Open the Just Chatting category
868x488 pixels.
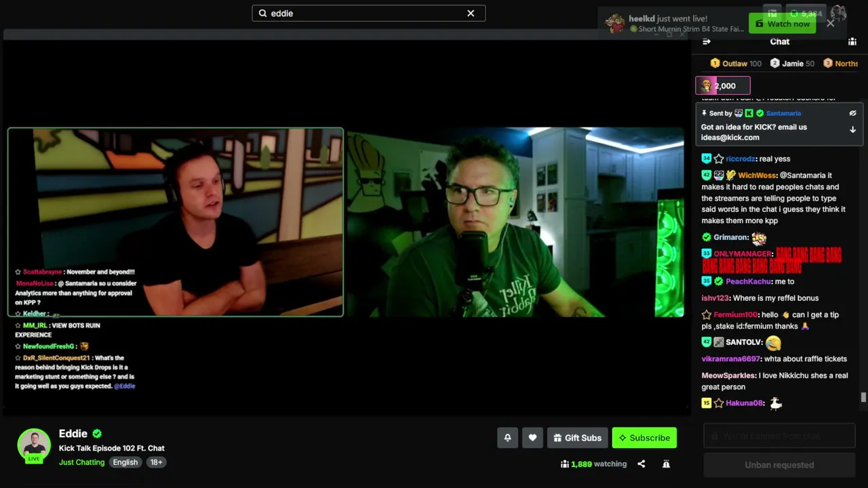[x=81, y=462]
